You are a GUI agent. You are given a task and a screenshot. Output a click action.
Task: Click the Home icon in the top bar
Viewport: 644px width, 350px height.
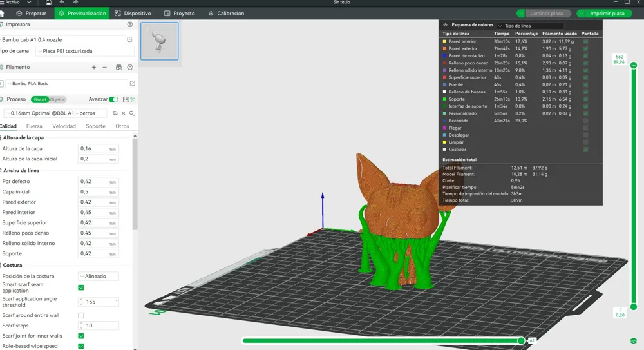coord(2,14)
